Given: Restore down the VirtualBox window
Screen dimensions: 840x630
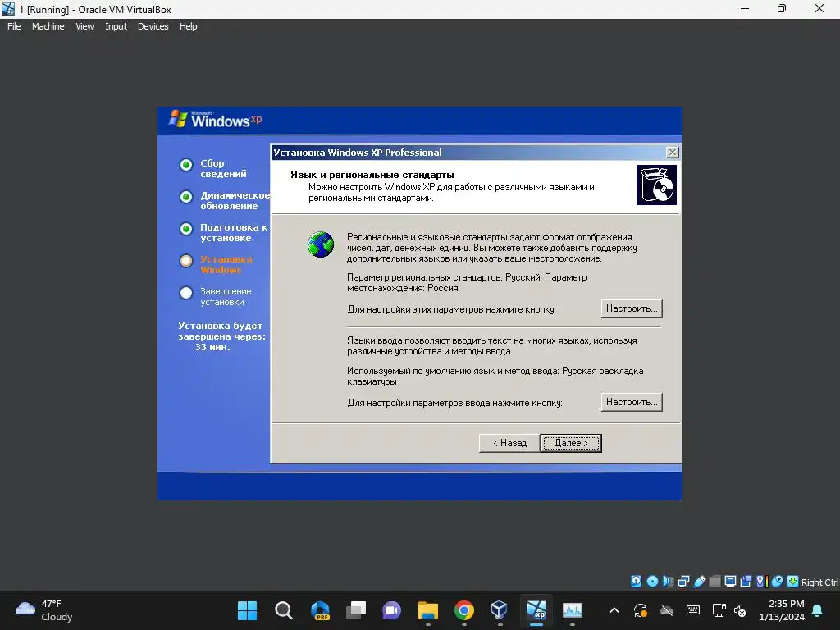Looking at the screenshot, I should (782, 8).
